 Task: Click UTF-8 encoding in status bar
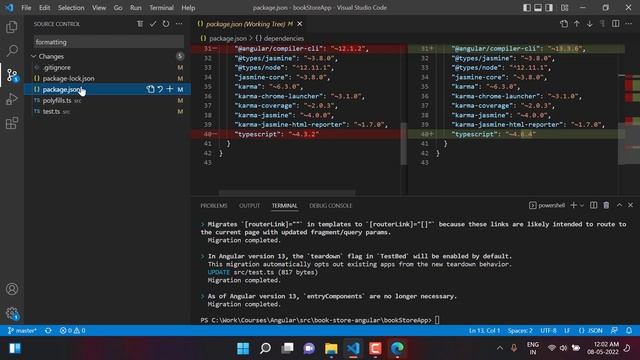(x=548, y=331)
